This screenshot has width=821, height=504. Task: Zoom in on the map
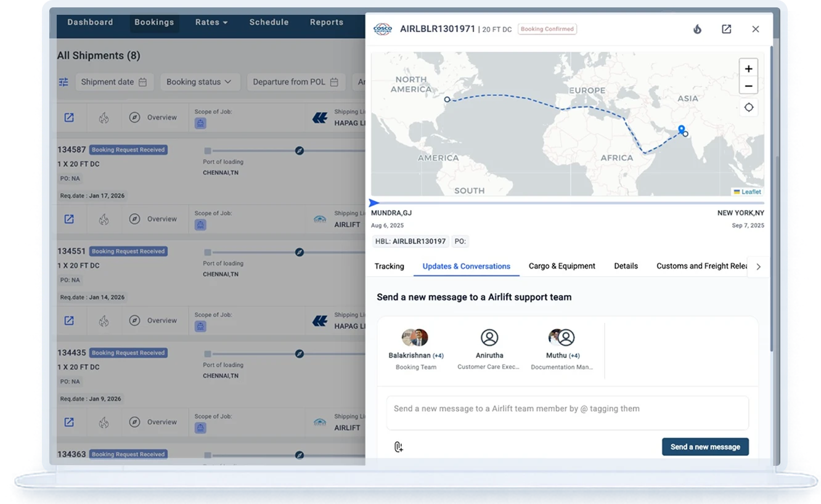pos(748,69)
